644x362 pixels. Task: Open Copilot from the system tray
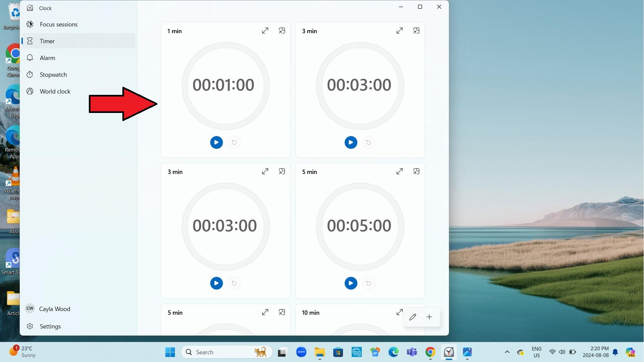pyautogui.click(x=631, y=352)
